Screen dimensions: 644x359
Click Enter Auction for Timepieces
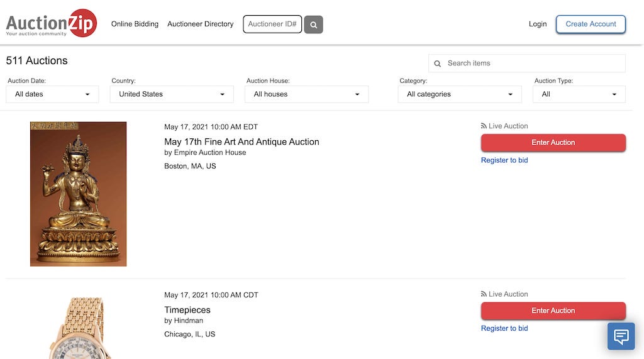[x=553, y=311]
